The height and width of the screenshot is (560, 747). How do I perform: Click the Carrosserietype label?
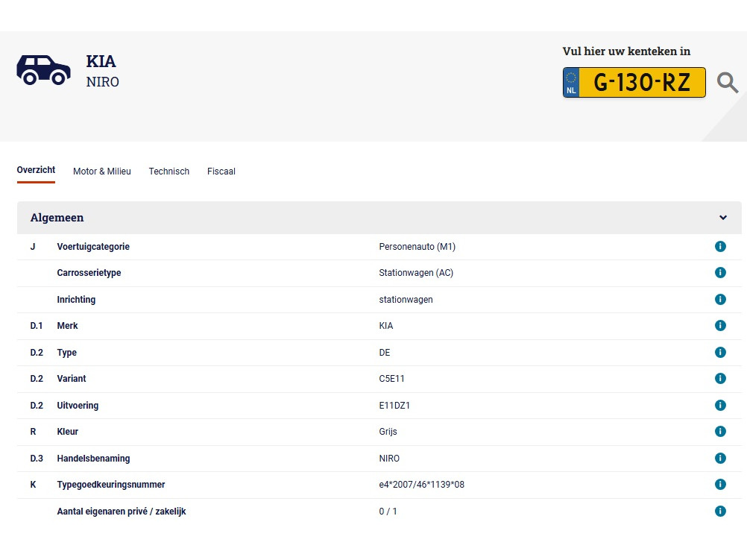[89, 273]
